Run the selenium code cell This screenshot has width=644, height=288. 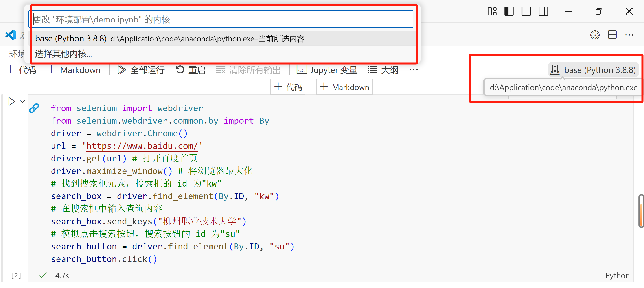(11, 101)
